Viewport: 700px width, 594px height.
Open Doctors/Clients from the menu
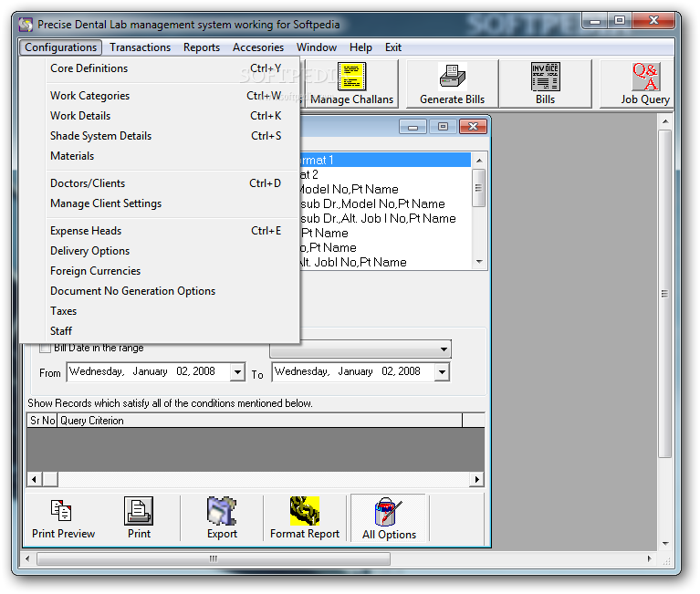point(160,183)
